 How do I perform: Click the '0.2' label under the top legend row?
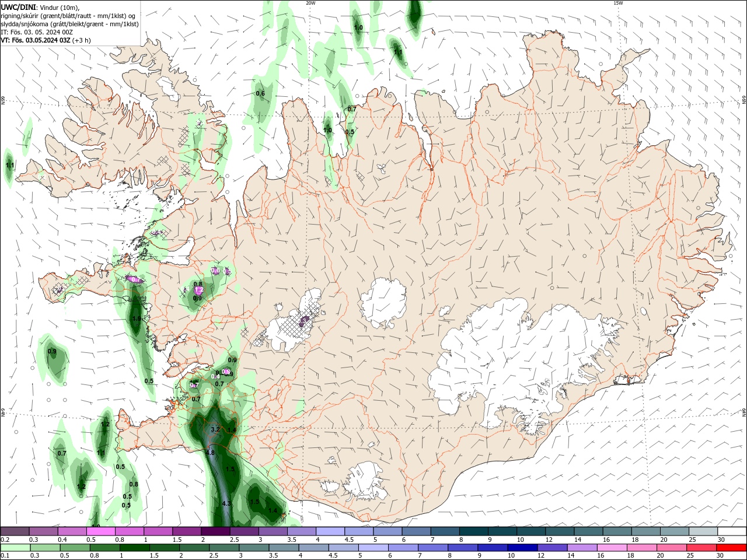(5, 540)
